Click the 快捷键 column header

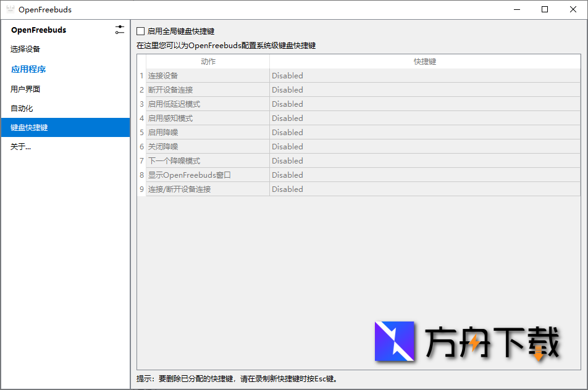pos(425,61)
